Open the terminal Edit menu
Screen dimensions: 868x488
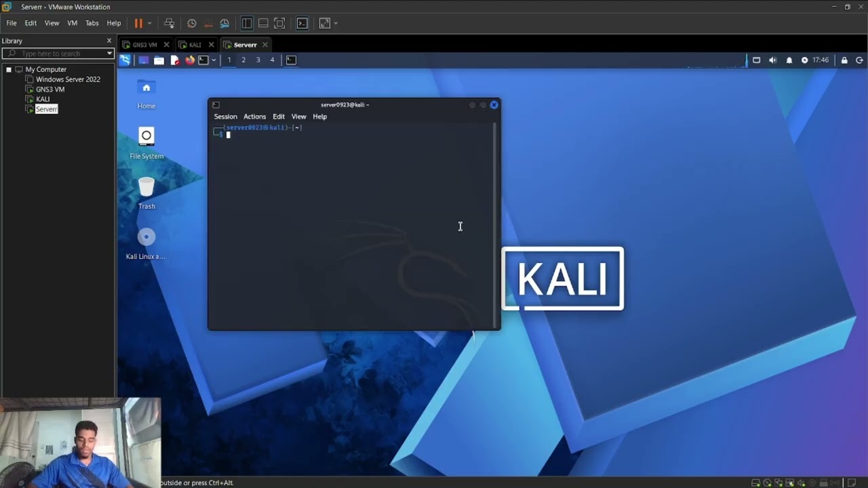click(279, 117)
